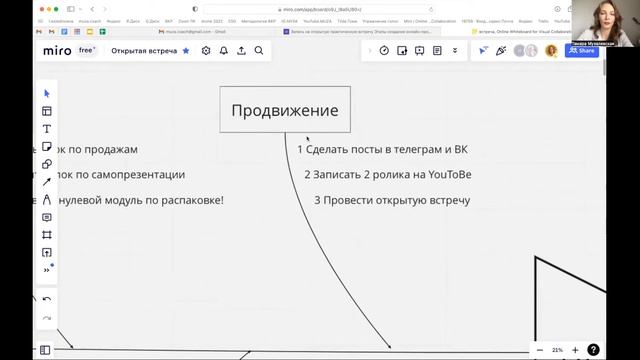Image resolution: width=640 pixels, height=360 pixels.
Task: Open the frames panel at bottom left
Action: tap(45, 350)
